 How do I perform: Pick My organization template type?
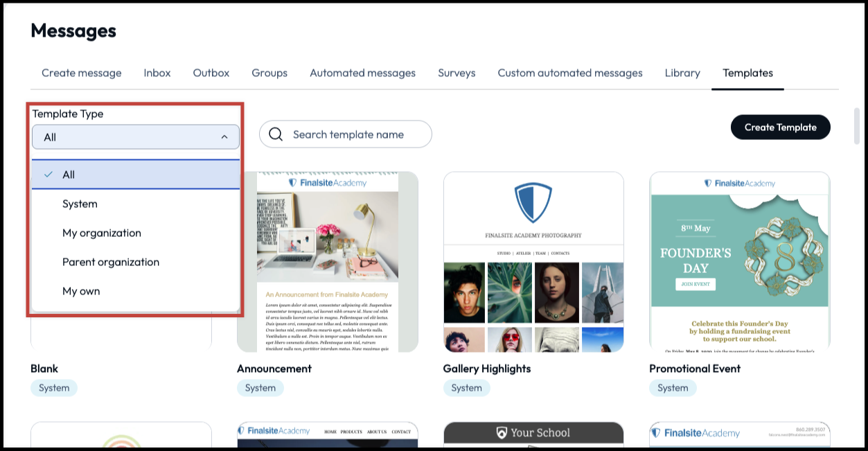(x=102, y=233)
